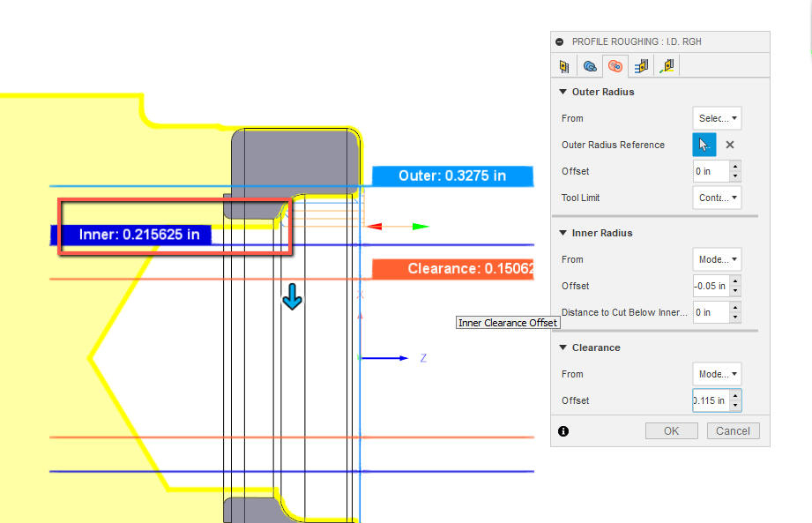The height and width of the screenshot is (523, 812).
Task: Click the blue down-arrow manipulator
Action: pyautogui.click(x=292, y=296)
